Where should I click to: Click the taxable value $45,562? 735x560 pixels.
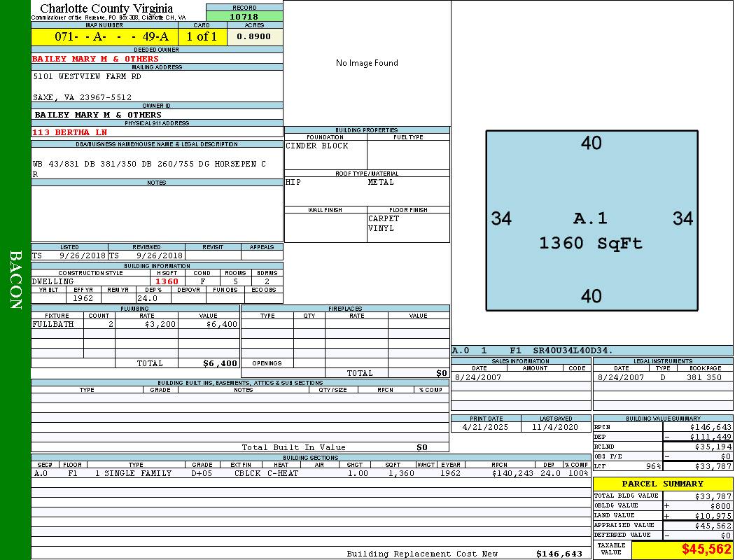tap(706, 549)
